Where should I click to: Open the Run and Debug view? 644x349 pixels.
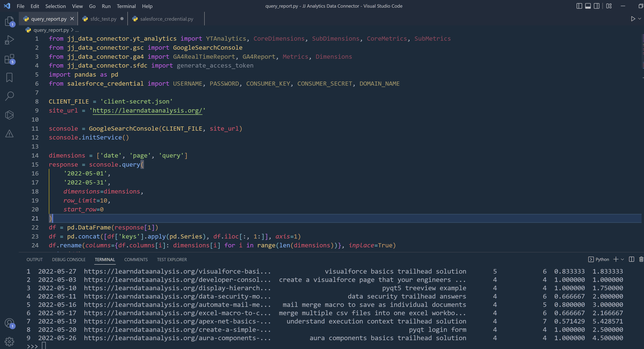click(10, 40)
